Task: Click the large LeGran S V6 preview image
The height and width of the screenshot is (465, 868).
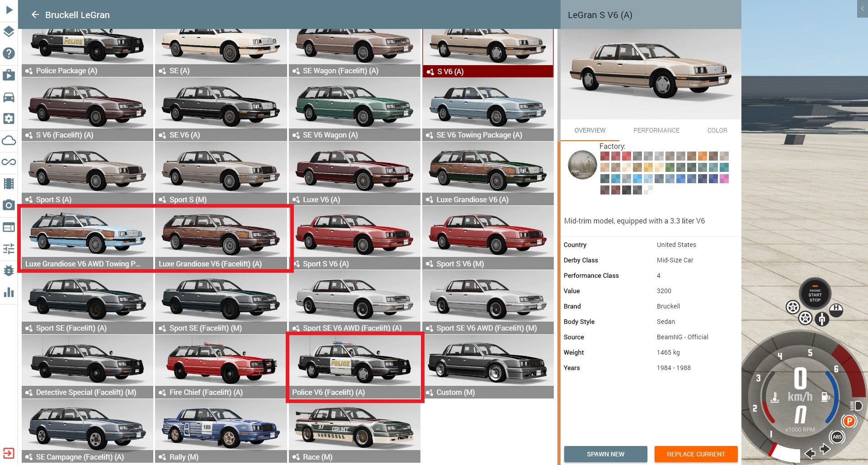Action: click(651, 74)
